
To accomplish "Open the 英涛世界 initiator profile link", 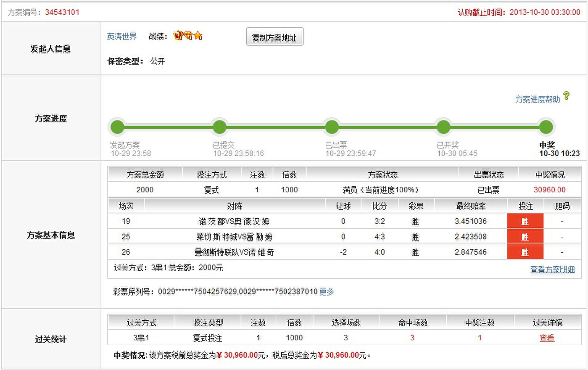I will click(x=122, y=37).
